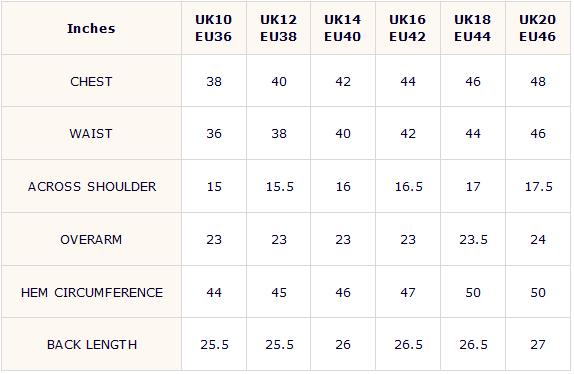Click the shoulder value 15.5 for UK12
The width and height of the screenshot is (574, 374).
click(280, 187)
